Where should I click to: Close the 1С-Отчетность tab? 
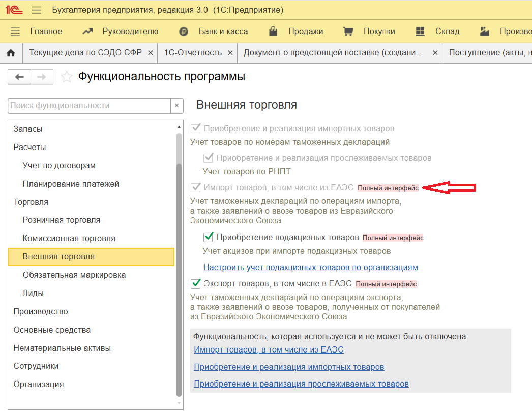pos(230,53)
